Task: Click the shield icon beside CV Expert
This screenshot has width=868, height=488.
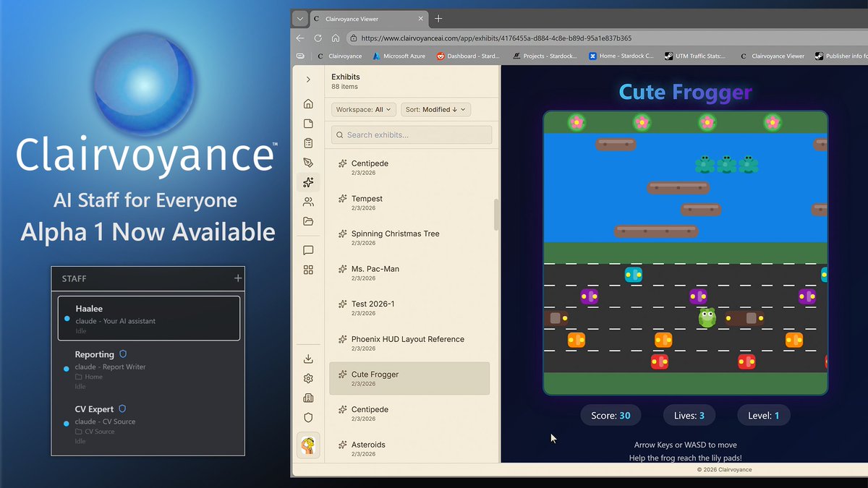Action: (x=122, y=409)
